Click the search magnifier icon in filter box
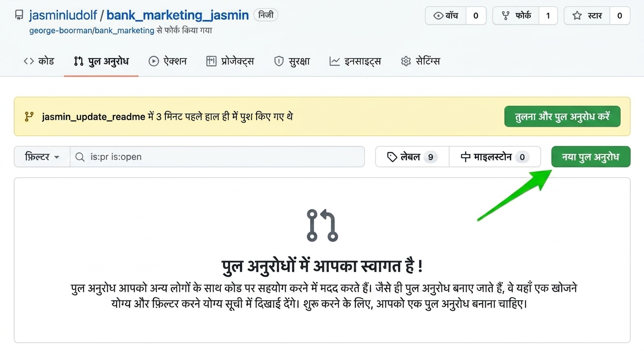 80,157
